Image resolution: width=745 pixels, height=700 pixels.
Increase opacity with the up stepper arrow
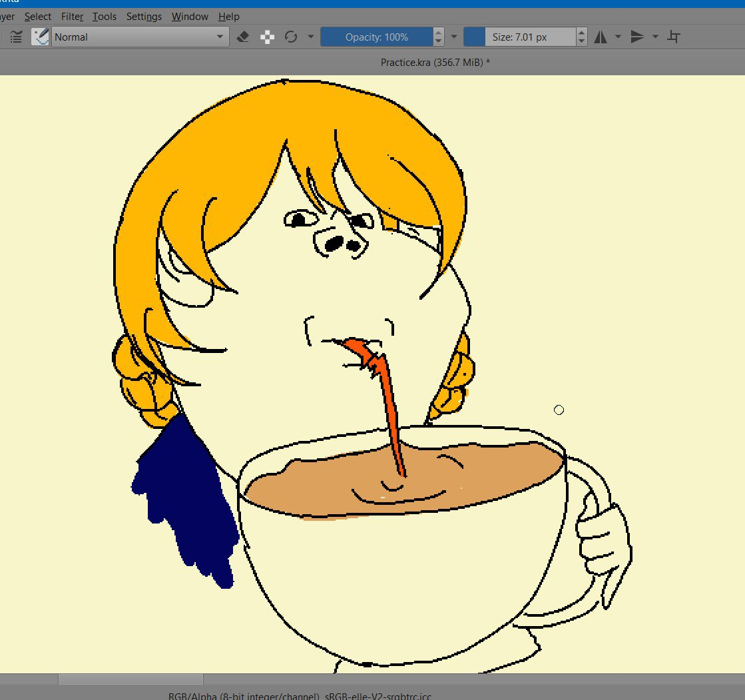(439, 33)
